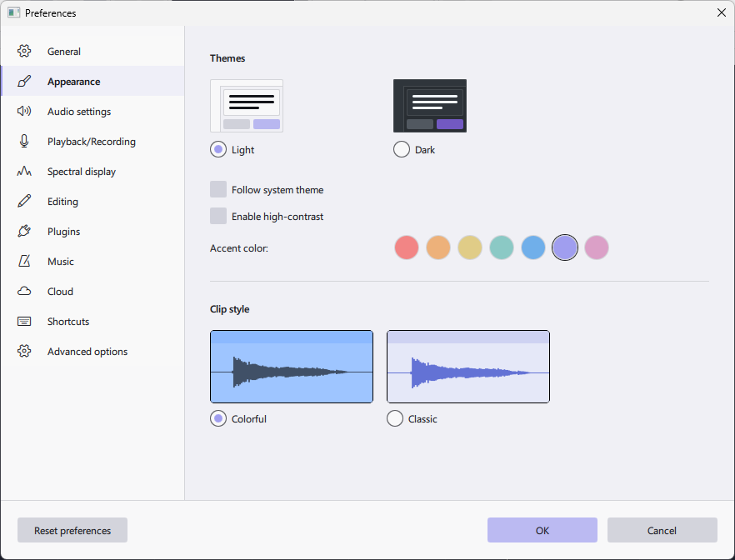Viewport: 735px width, 560px height.
Task: Click the Shortcuts keyboard icon
Action: coord(24,321)
